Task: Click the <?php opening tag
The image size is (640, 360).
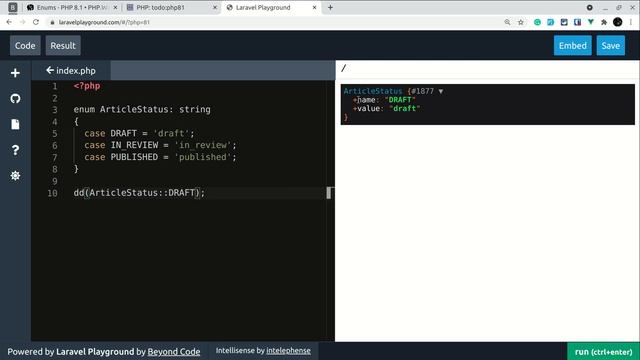Action: [x=87, y=86]
